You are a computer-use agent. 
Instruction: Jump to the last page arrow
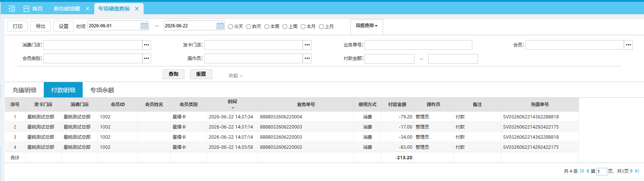pyautogui.click(x=637, y=171)
